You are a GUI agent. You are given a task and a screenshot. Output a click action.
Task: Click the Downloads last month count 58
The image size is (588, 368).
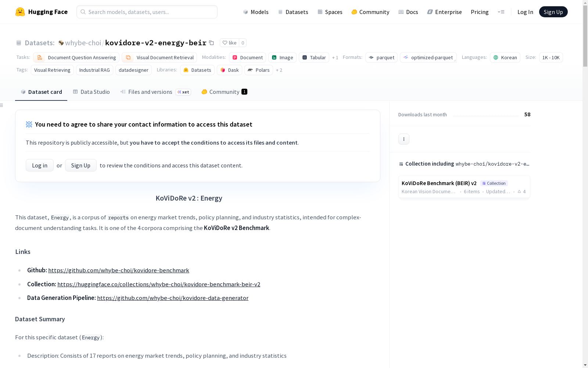[x=527, y=114]
